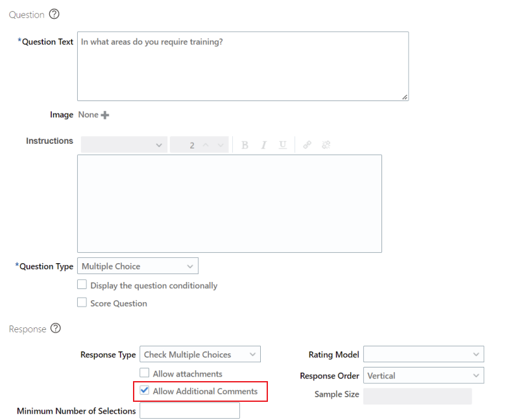Screen dimensions: 519x420
Task: Uncheck Allow Additional Comments
Action: click(144, 390)
